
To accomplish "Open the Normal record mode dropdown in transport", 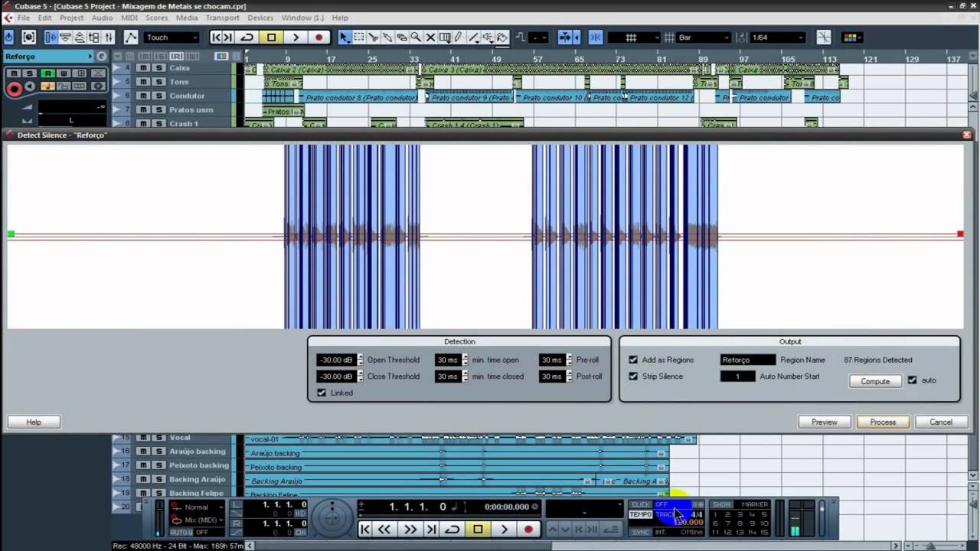I will point(196,507).
